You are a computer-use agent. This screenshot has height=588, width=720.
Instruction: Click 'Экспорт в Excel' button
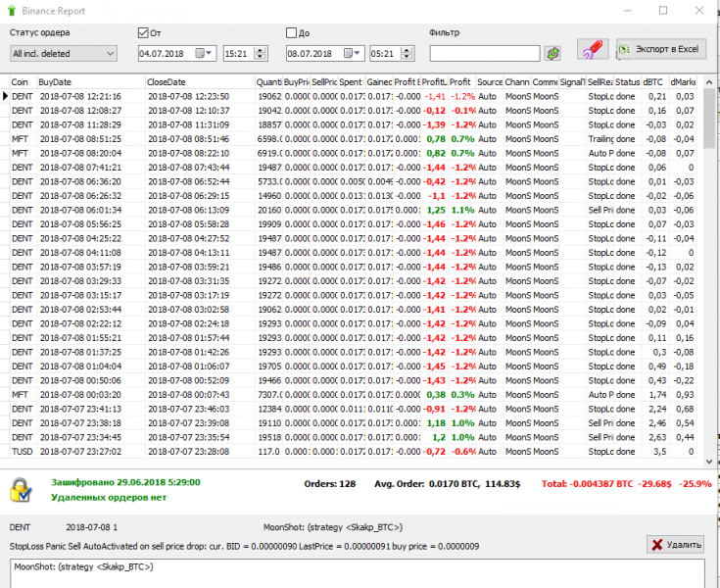pos(661,49)
